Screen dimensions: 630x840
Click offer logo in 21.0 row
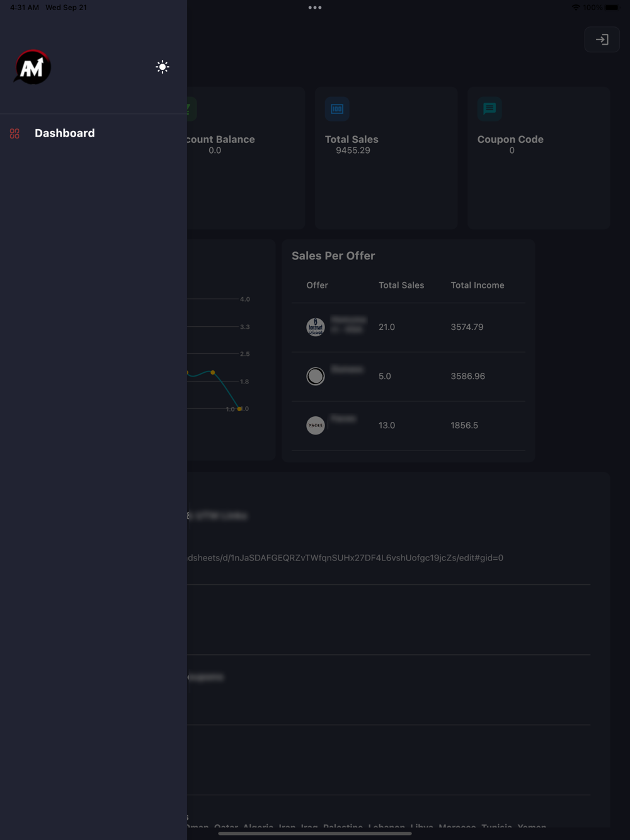click(x=316, y=327)
